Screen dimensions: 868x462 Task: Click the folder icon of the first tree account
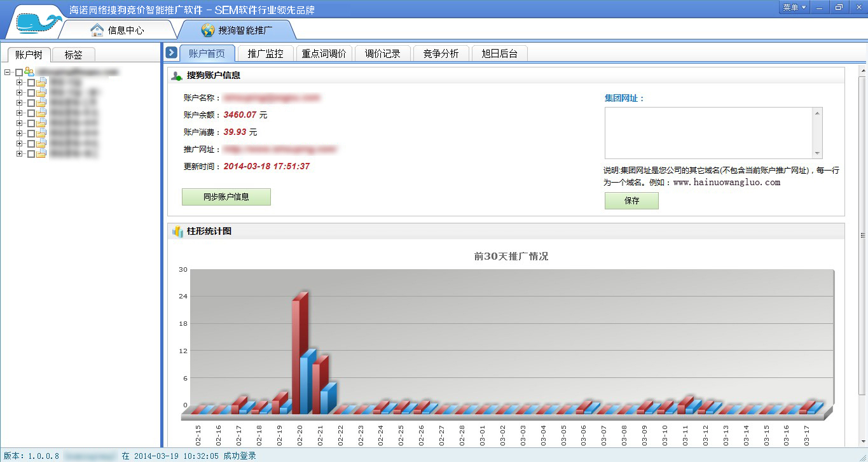tap(41, 83)
